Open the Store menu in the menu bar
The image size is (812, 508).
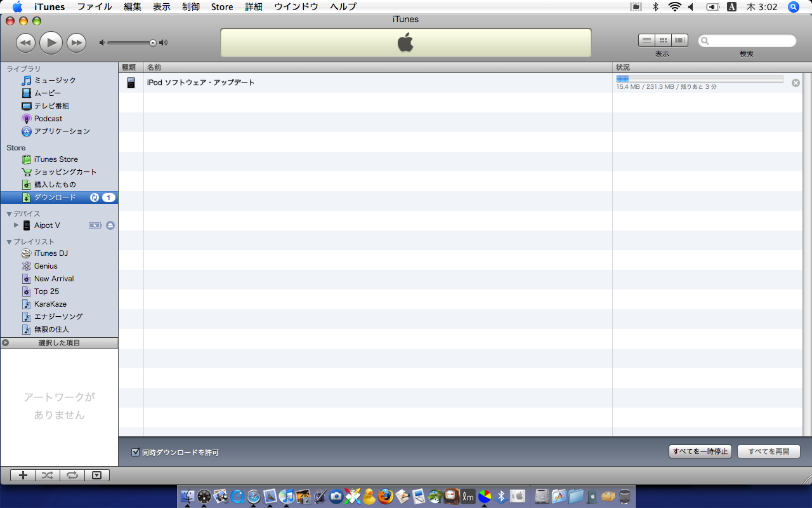pos(222,7)
